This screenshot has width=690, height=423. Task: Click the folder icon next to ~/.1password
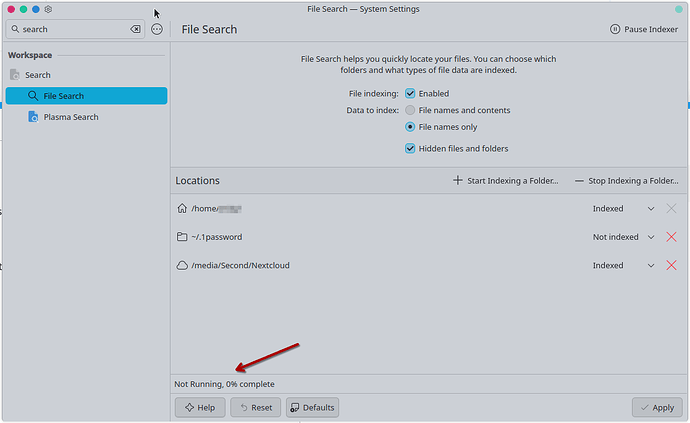click(181, 237)
